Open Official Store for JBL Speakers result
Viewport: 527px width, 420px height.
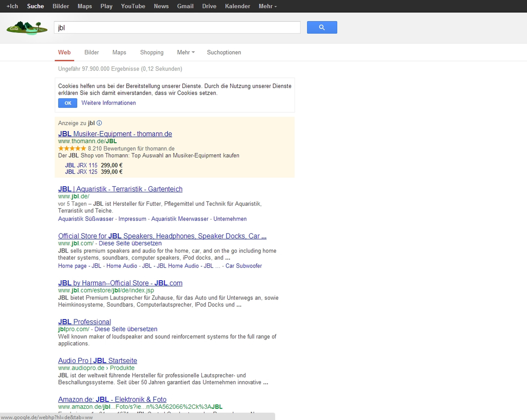coord(162,236)
